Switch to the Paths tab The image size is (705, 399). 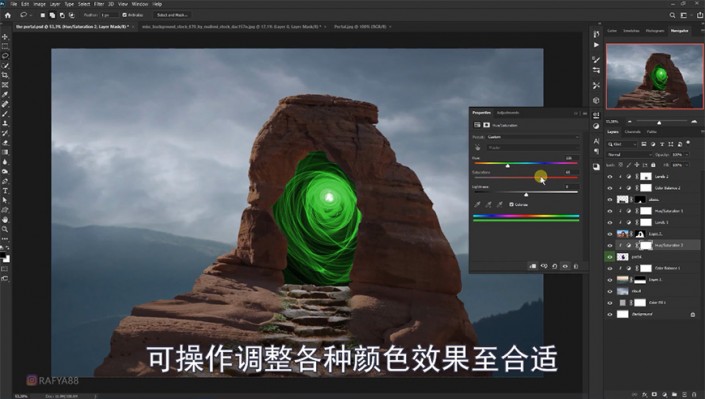point(651,132)
